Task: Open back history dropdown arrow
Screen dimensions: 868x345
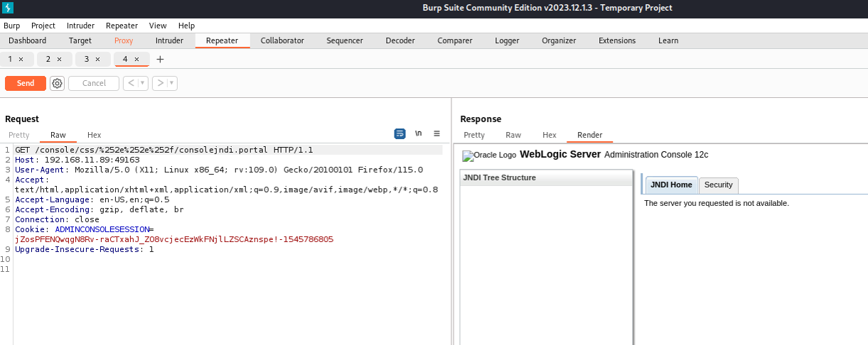Action: click(x=143, y=83)
